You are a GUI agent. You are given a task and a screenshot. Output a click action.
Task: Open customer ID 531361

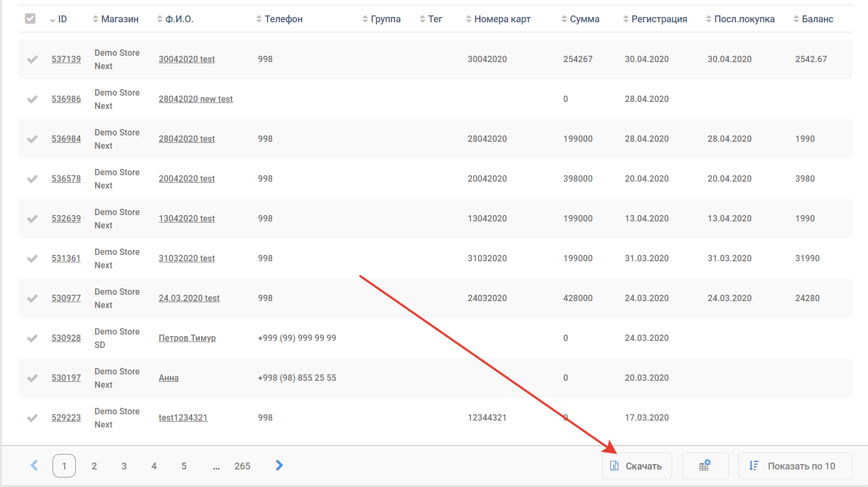[66, 258]
